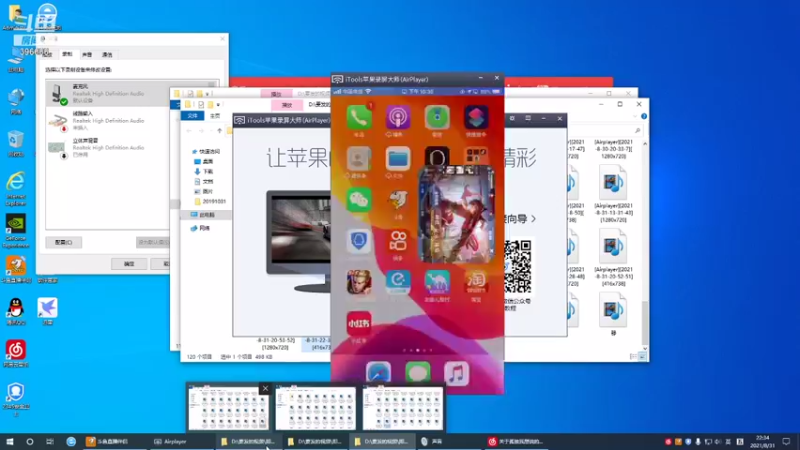This screenshot has width=800, height=450.
Task: Open the camel icon travel app
Action: [x=437, y=282]
